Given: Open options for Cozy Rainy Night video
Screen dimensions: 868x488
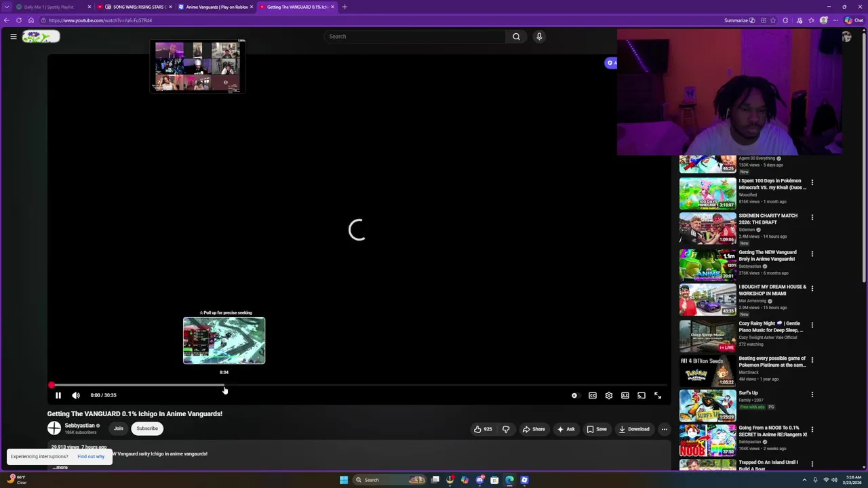Looking at the screenshot, I should tap(812, 325).
